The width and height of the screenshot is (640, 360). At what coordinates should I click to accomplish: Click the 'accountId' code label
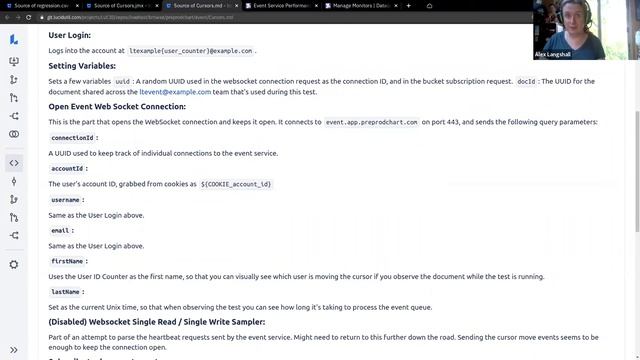click(67, 169)
